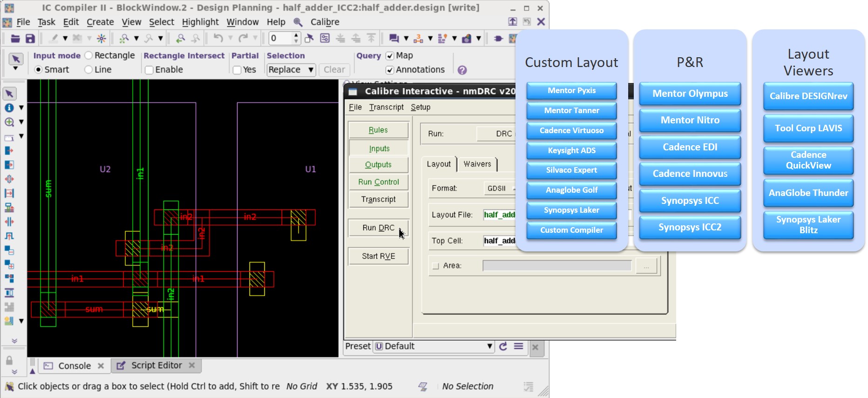The width and height of the screenshot is (868, 398).
Task: Click the Cadence Virtuoso button
Action: click(571, 131)
